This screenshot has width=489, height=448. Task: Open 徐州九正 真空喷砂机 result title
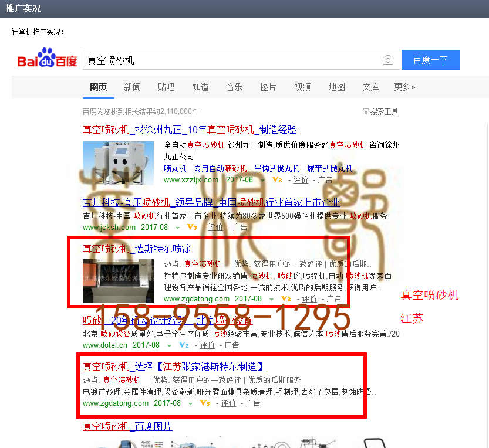[190, 130]
